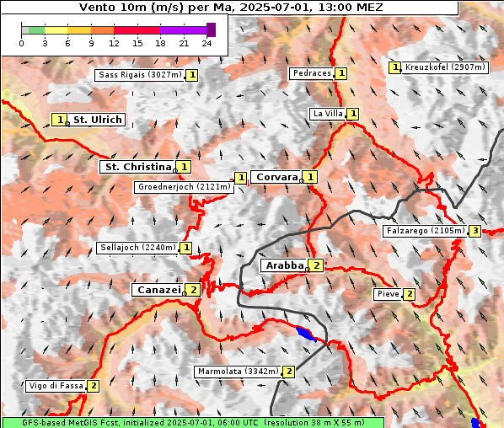Click the yellow value box next to Canazei
The width and height of the screenshot is (504, 428).
pos(193,290)
